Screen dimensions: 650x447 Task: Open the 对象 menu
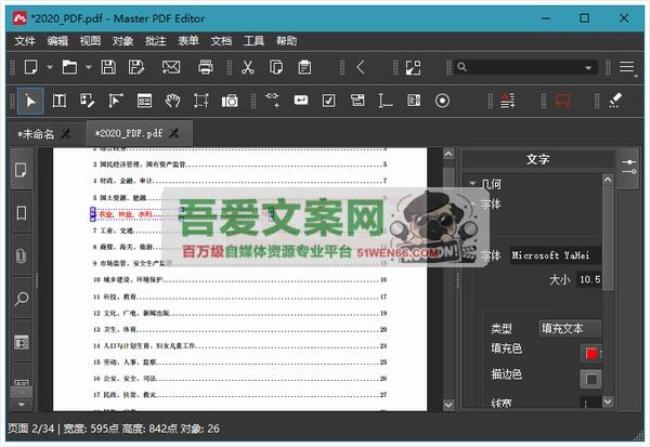tap(123, 41)
